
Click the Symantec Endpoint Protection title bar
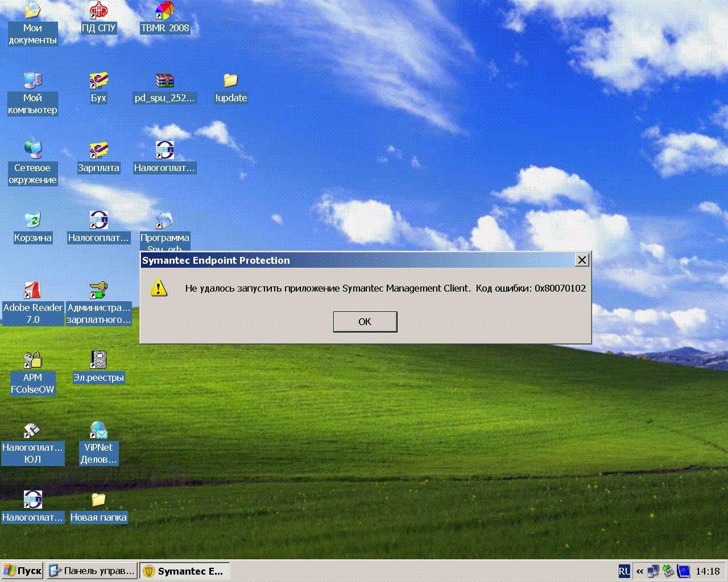click(x=365, y=260)
